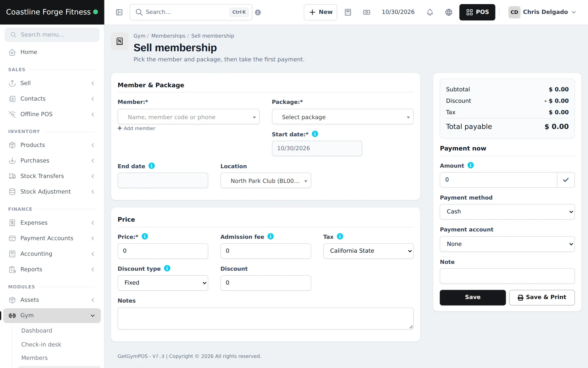
Task: Click the Start date info icon
Action: 315,134
